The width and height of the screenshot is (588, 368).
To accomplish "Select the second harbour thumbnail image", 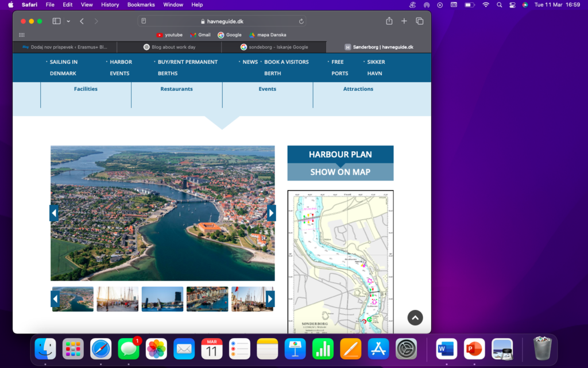I will pos(118,299).
